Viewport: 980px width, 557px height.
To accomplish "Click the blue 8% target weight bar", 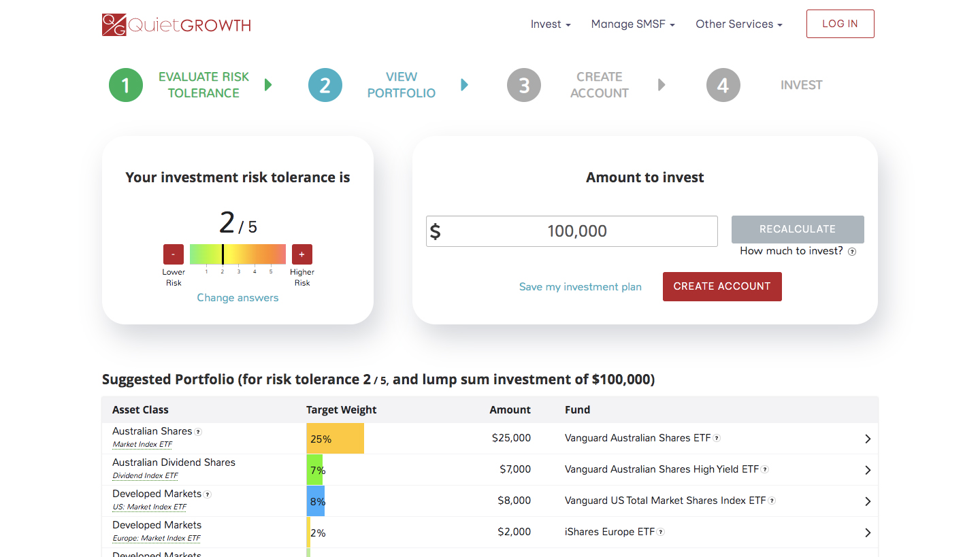I will (316, 501).
